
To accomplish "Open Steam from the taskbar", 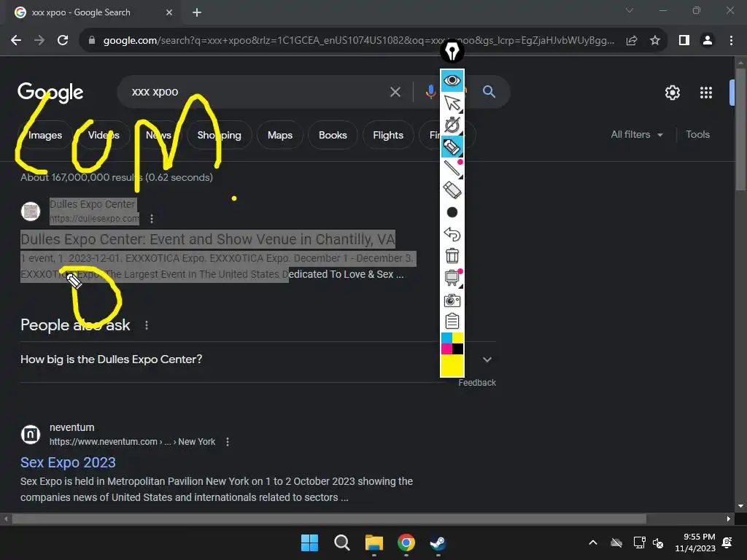I will tap(438, 542).
